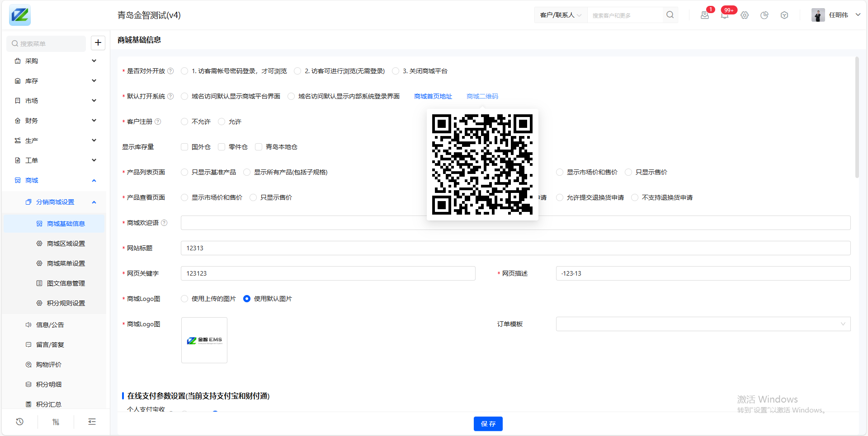Click the collapse menu icon at sidebar bottom

tap(92, 422)
